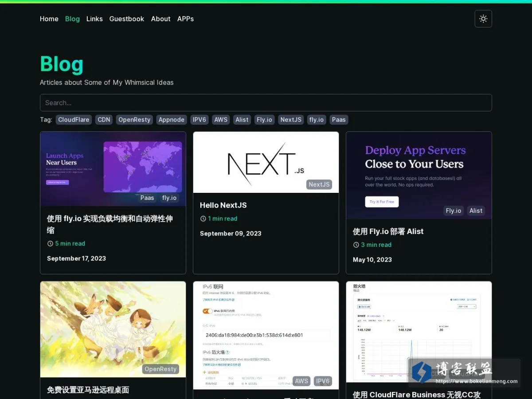Filter by lowercase fly.io tag in tag row

(317, 120)
